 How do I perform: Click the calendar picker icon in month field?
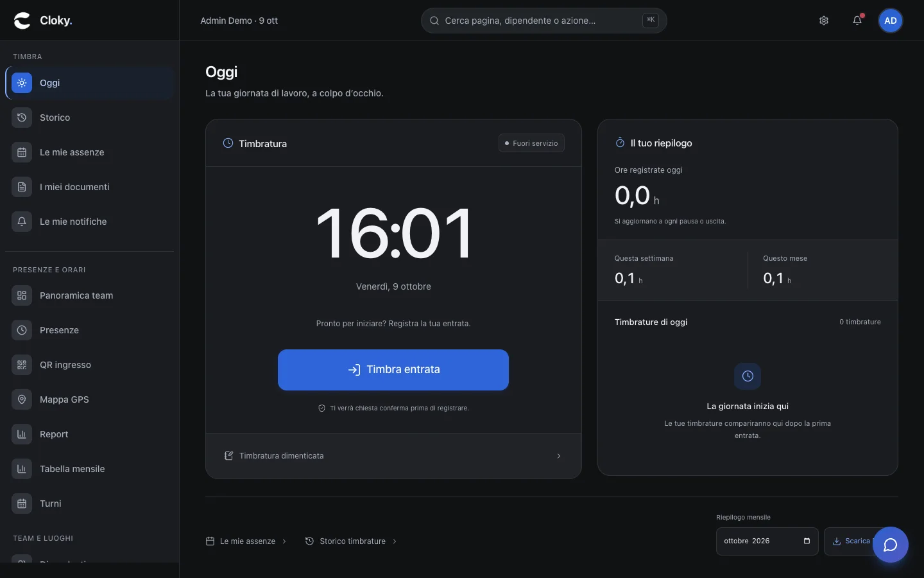[807, 541]
